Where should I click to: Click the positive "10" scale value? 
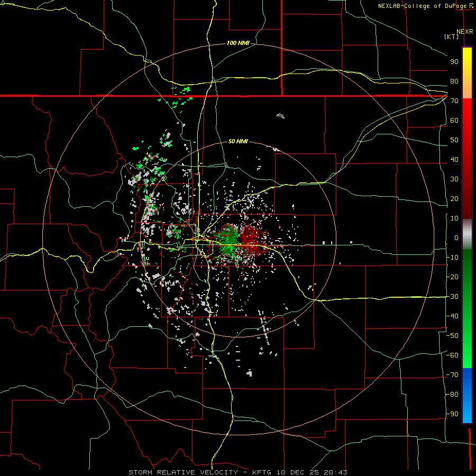(x=454, y=218)
